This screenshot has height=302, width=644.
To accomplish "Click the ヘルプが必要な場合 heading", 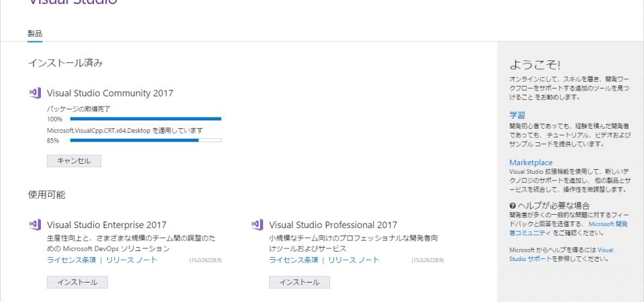I will 553,206.
